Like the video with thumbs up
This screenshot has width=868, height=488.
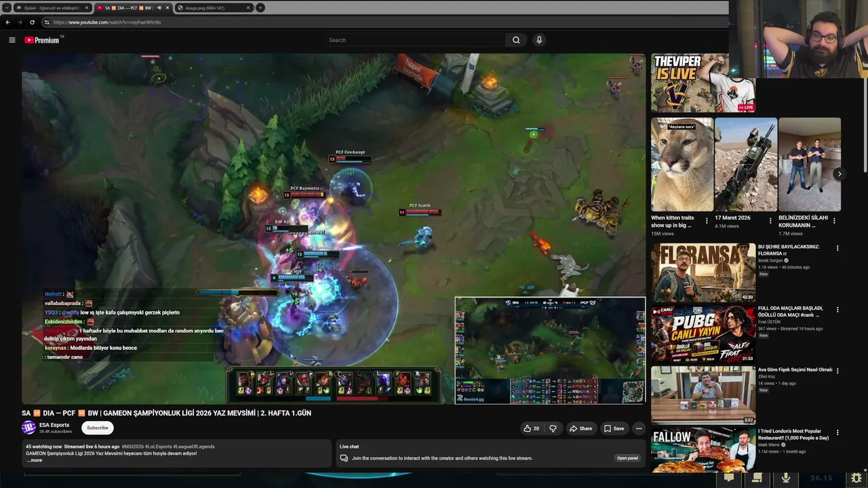(x=531, y=428)
